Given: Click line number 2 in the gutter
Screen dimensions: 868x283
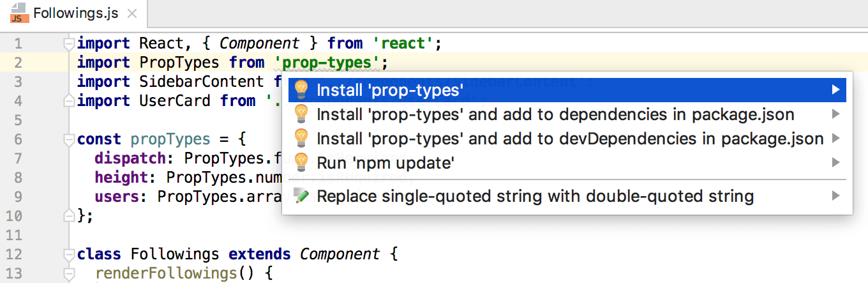Looking at the screenshot, I should [x=17, y=63].
